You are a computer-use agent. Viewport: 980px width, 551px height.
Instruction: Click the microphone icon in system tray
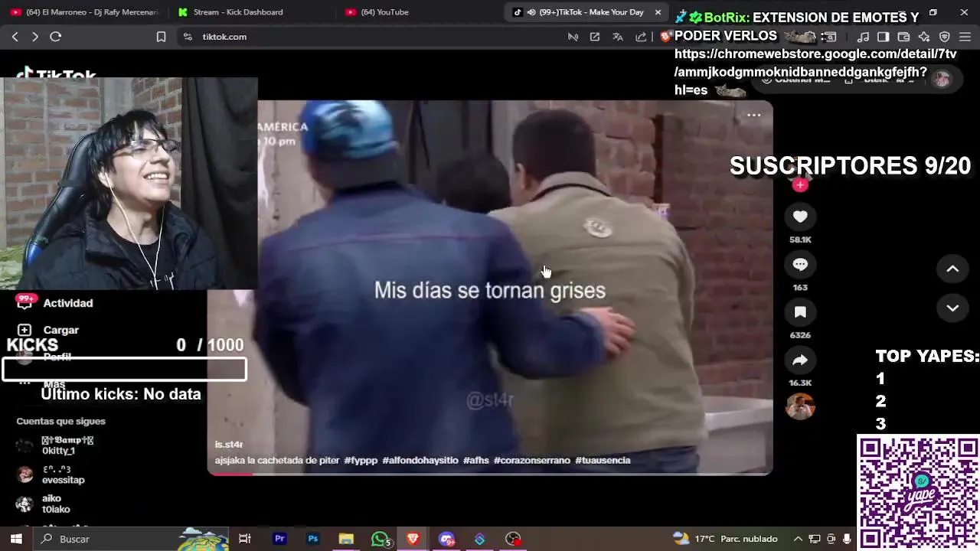pyautogui.click(x=847, y=539)
